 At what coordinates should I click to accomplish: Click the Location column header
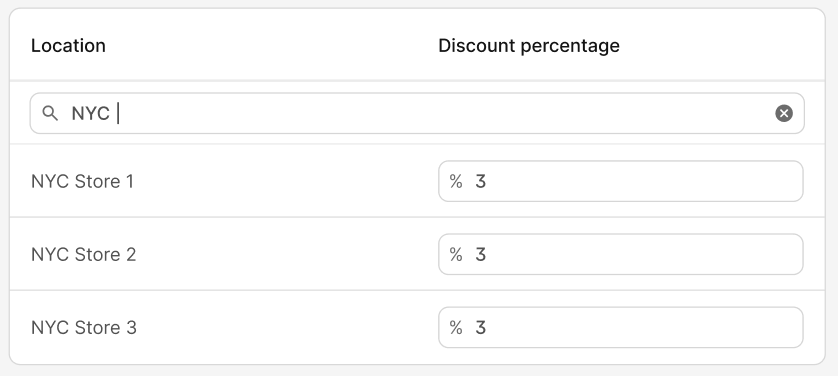point(68,45)
